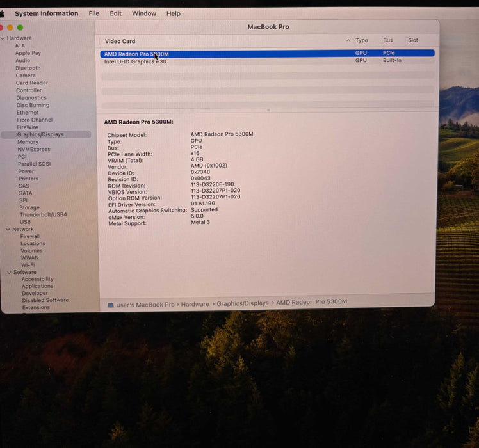This screenshot has width=479, height=448.
Task: Select Printers in the sidebar
Action: coord(28,179)
